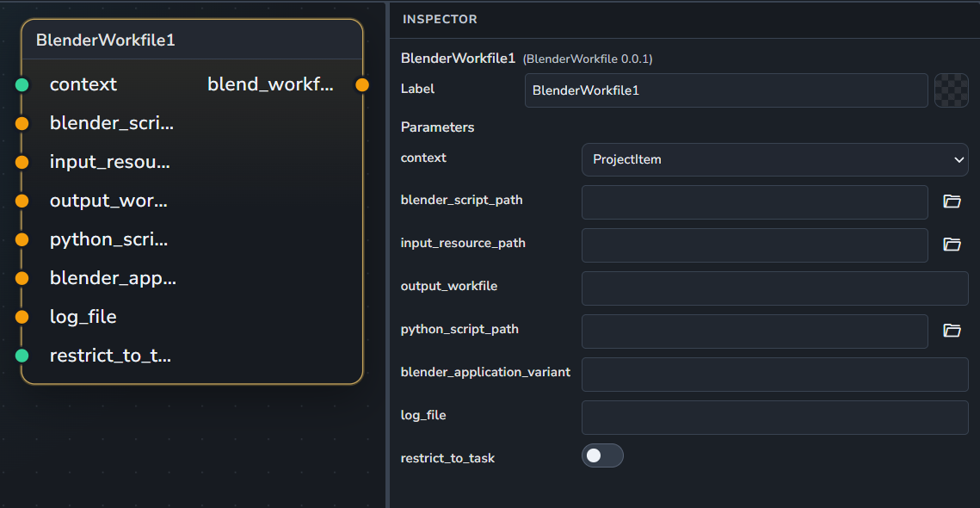The width and height of the screenshot is (980, 508).
Task: Toggle the restrict_to_task switch
Action: click(602, 455)
